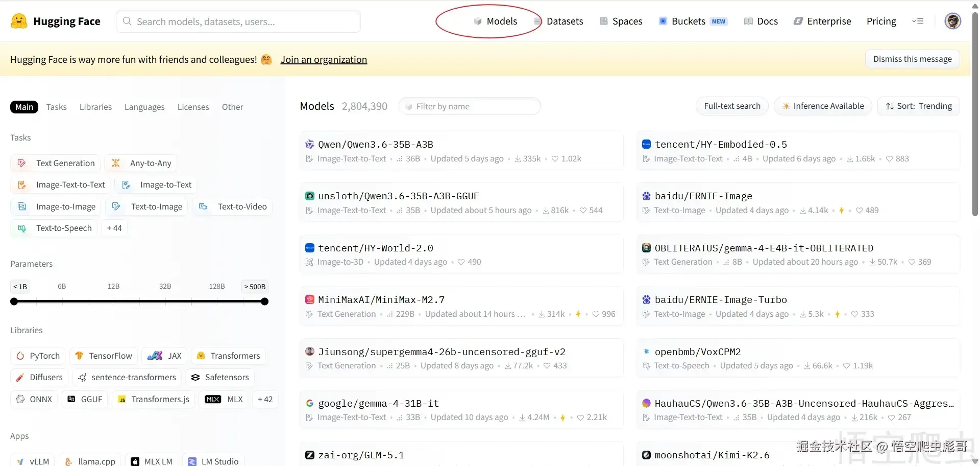980x466 pixels.
Task: Switch to the Other filter tab
Action: 232,107
